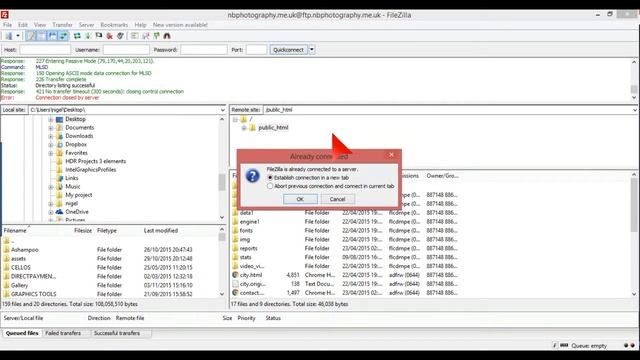This screenshot has height=360, width=640.
Task: Focus the Host input field
Action: coord(45,50)
